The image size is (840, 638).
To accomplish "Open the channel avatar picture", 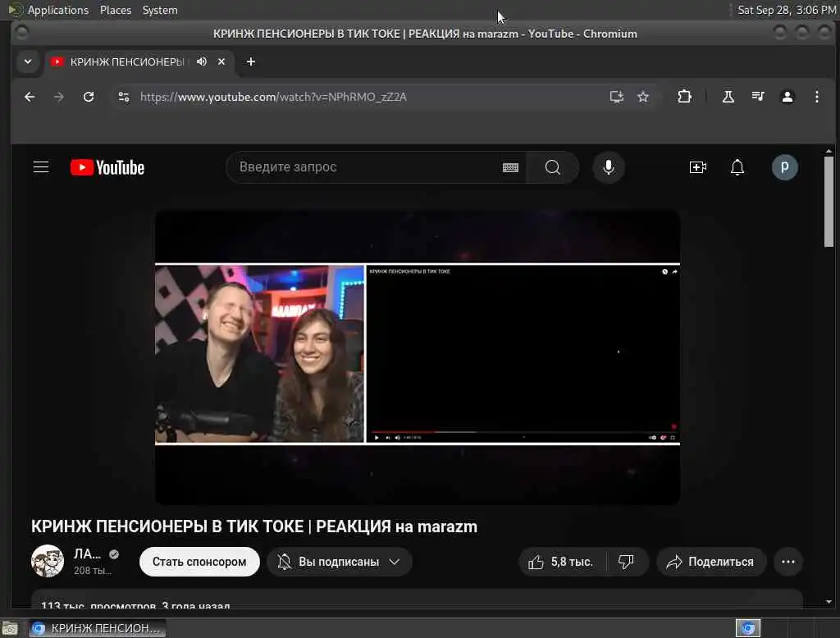I will tap(47, 562).
